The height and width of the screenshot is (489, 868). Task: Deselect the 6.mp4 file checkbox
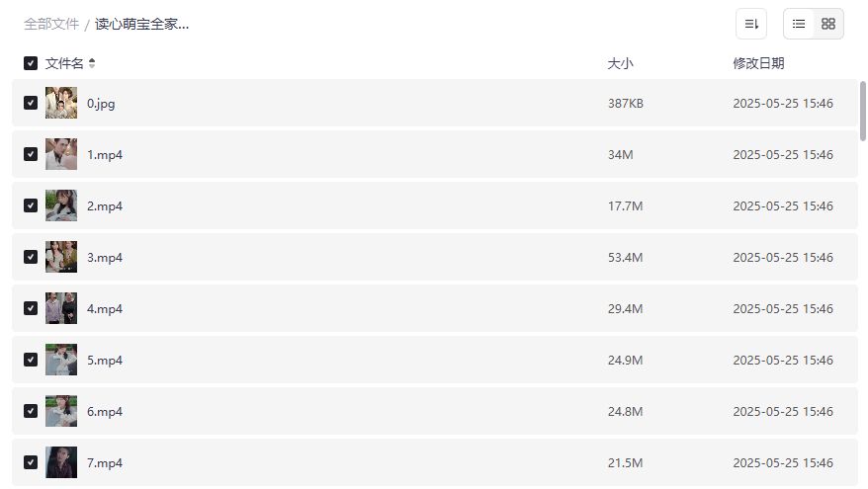[31, 411]
